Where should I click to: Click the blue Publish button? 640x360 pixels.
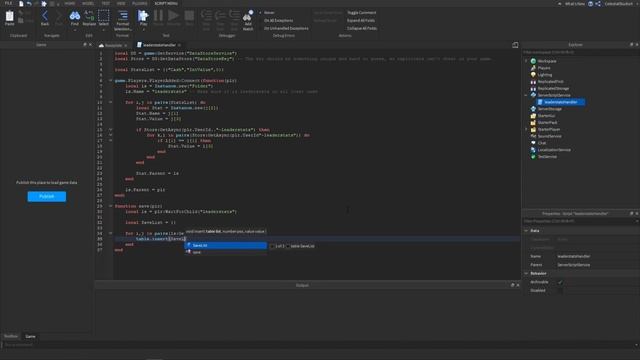point(47,197)
